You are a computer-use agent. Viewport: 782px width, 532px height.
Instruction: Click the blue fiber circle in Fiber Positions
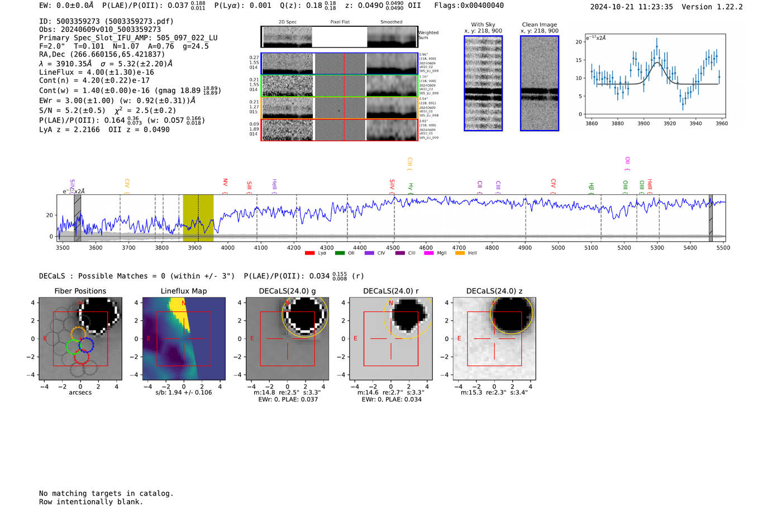pos(85,345)
